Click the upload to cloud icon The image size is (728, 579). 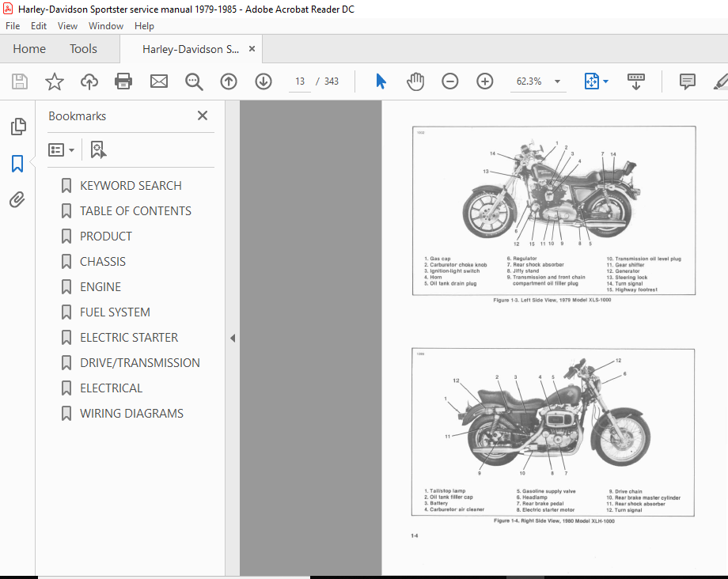coord(89,81)
